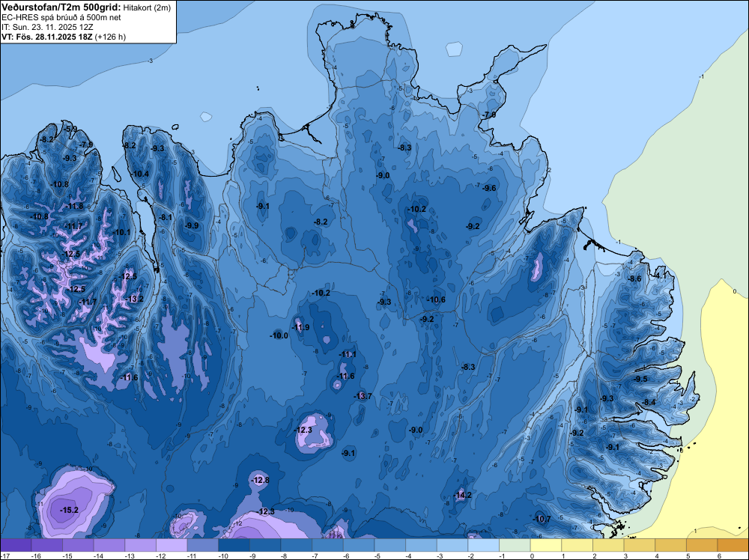Viewport: 749px width, 560px height.
Task: Click the -11.9 temperature label
Action: point(300,327)
